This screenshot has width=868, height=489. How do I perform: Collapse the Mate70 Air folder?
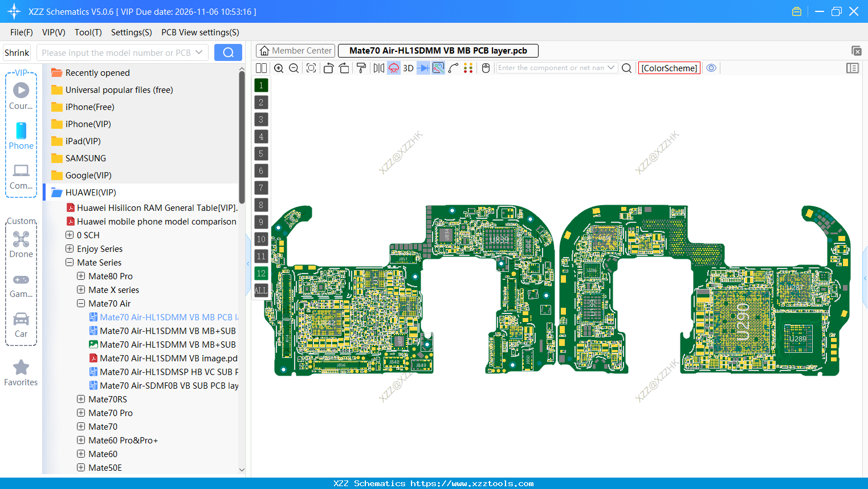click(80, 303)
